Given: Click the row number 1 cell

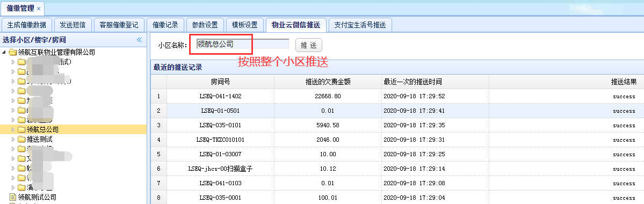Looking at the screenshot, I should click(x=158, y=96).
